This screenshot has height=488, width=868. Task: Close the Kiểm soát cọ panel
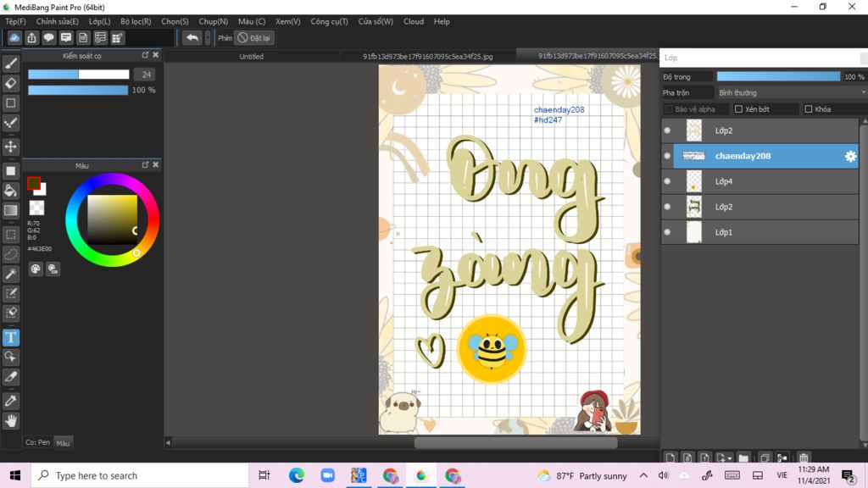click(156, 55)
